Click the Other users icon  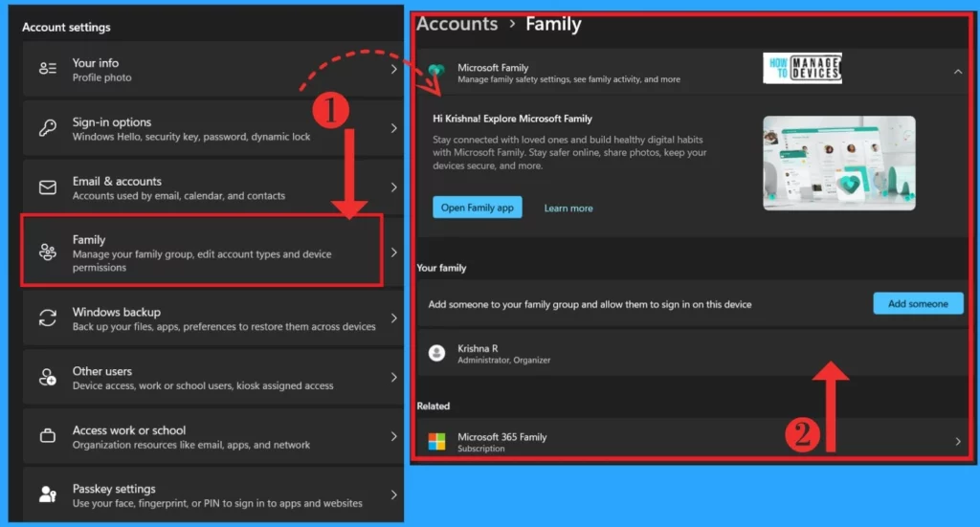pos(48,377)
